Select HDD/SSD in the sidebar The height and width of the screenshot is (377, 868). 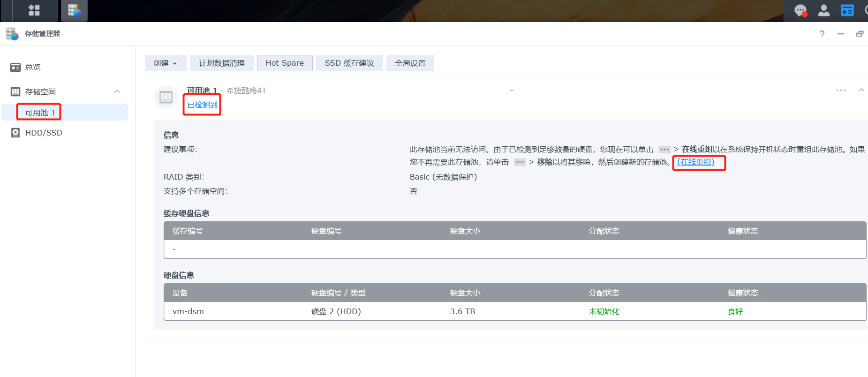44,133
